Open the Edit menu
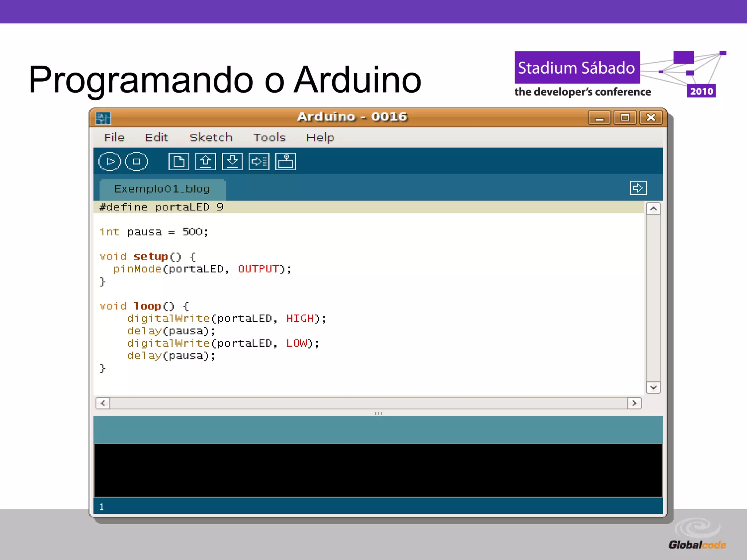The height and width of the screenshot is (560, 747). [x=156, y=137]
